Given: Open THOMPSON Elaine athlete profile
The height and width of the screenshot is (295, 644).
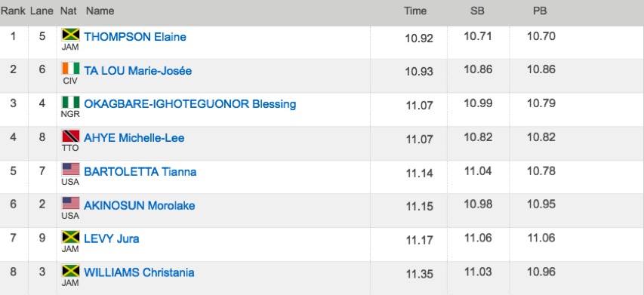Looking at the screenshot, I should click(135, 37).
